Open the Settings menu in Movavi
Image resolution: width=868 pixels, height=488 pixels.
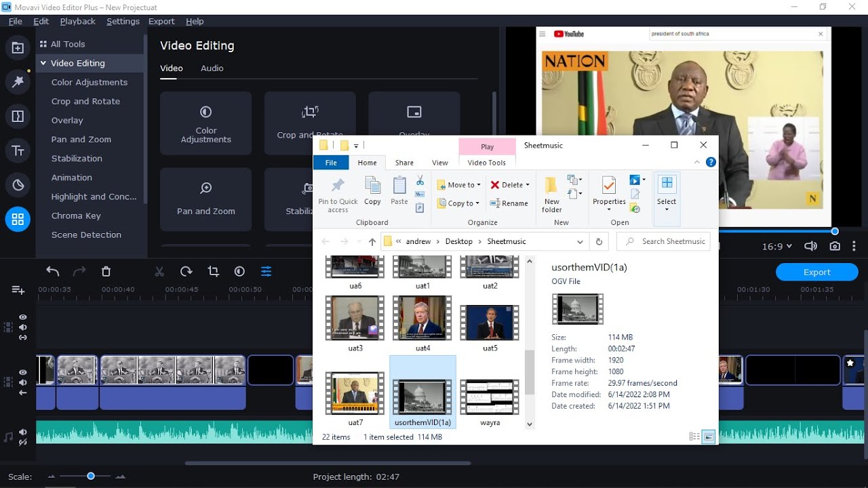click(123, 22)
